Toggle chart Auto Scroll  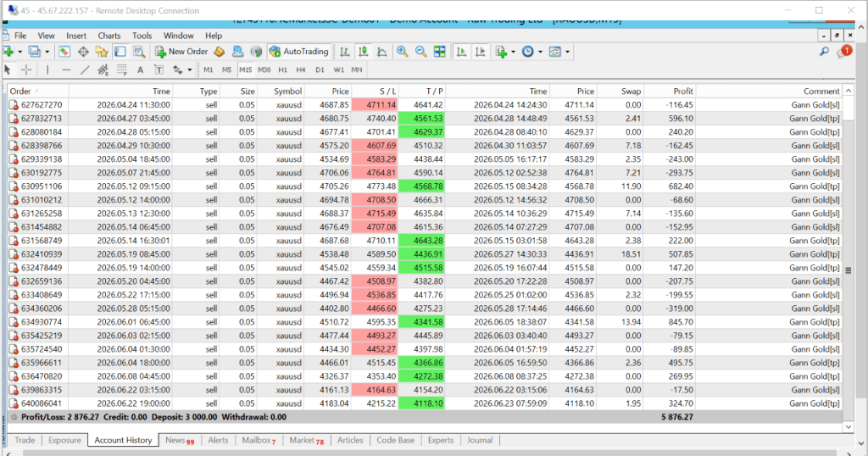pos(461,52)
